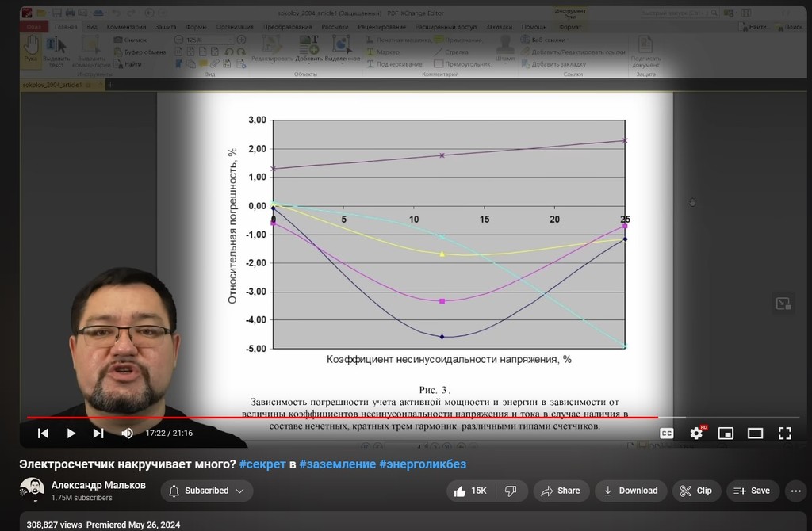
Task: Open the #секрет hashtag link
Action: click(x=262, y=464)
